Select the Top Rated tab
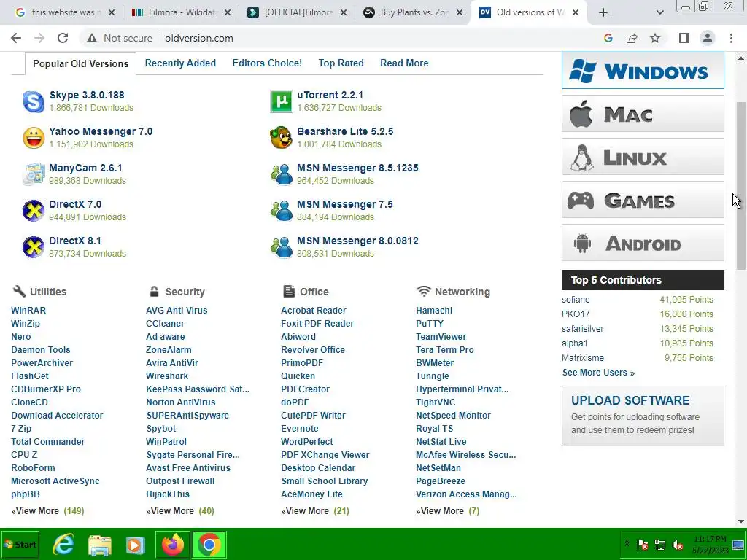Screen dimensions: 747x560 click(341, 63)
